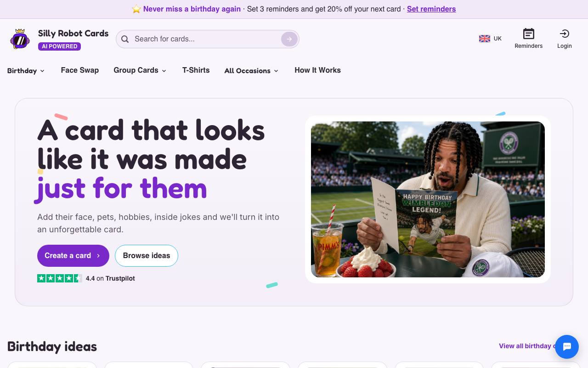Viewport: 588px width, 368px height.
Task: Click the Set reminders link
Action: point(431,9)
